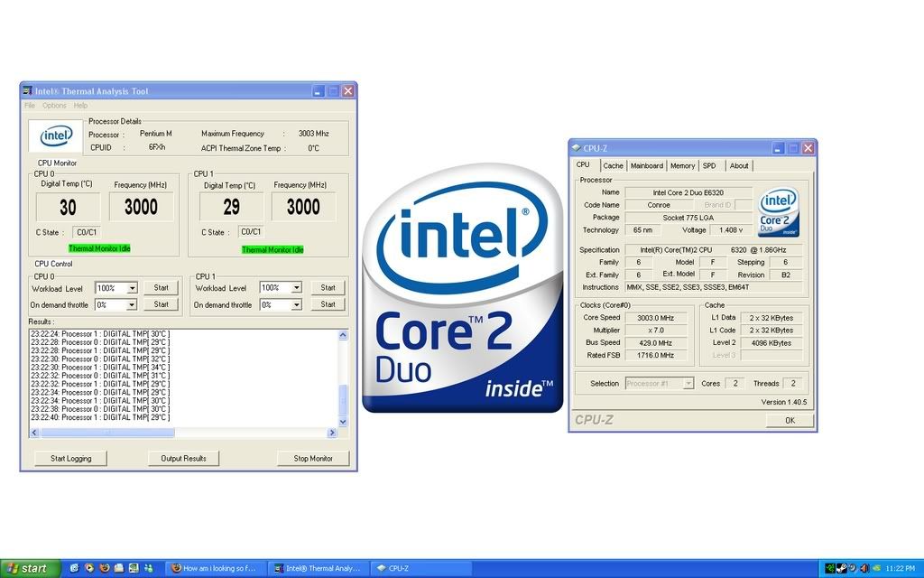Click the results horizontal scrollbar thumb
This screenshot has width=924, height=578.
107,433
